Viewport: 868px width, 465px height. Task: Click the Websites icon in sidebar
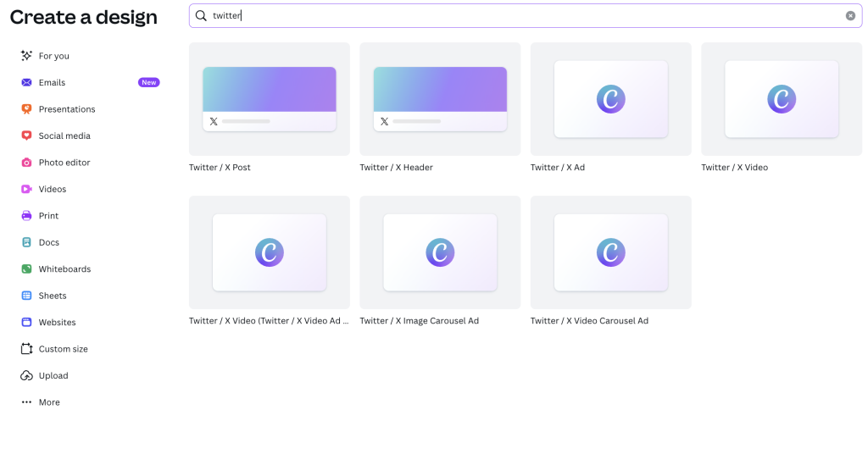(26, 322)
